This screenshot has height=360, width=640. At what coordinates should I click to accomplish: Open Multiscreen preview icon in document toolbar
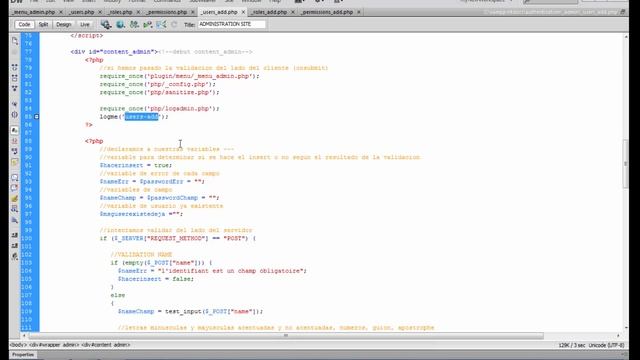[106, 24]
